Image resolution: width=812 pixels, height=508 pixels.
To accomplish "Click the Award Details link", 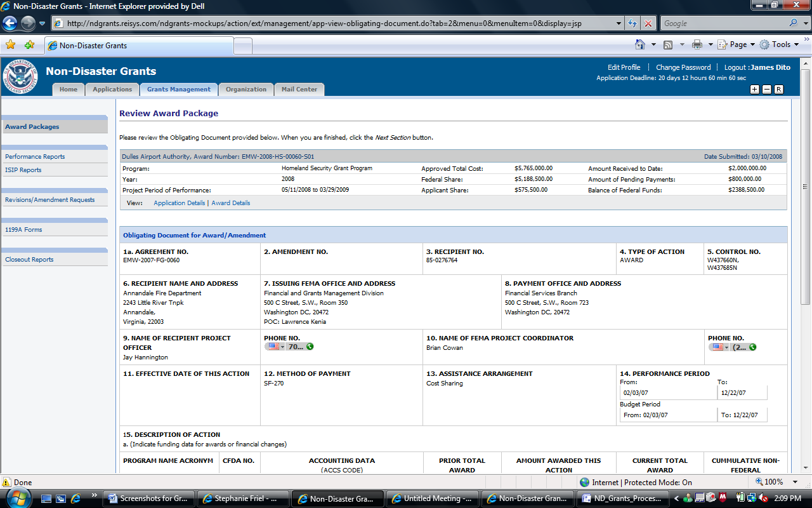I will [231, 203].
